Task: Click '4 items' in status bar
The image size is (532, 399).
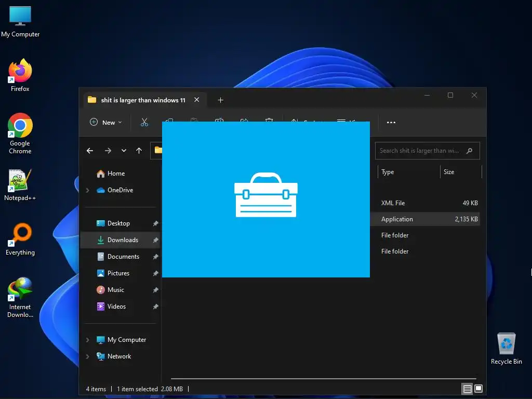Action: (x=96, y=389)
